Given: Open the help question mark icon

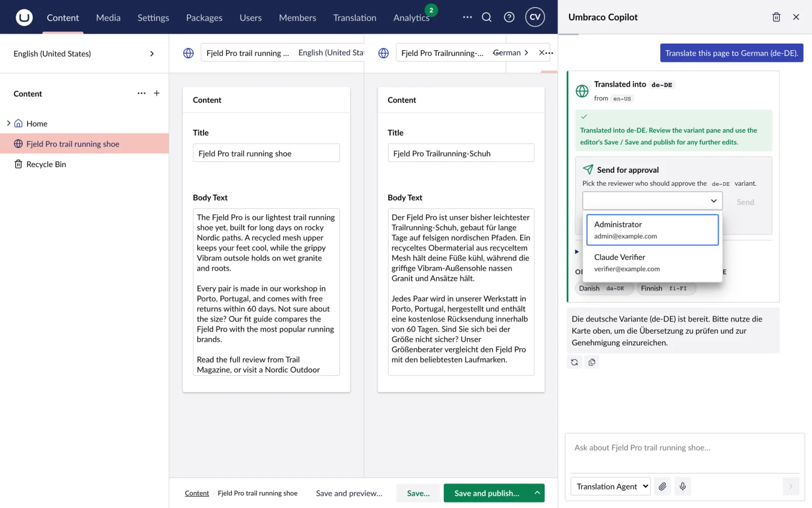Looking at the screenshot, I should (509, 17).
